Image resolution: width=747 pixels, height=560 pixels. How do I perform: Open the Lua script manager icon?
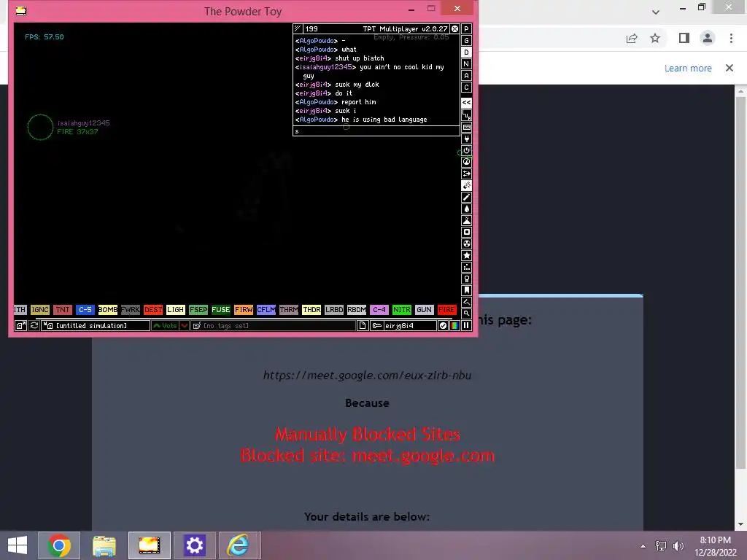(x=466, y=114)
